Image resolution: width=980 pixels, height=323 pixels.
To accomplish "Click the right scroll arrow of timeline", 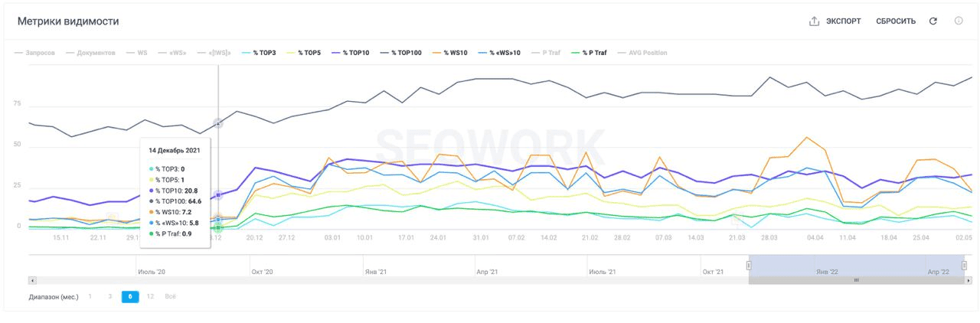I will pos(969,280).
